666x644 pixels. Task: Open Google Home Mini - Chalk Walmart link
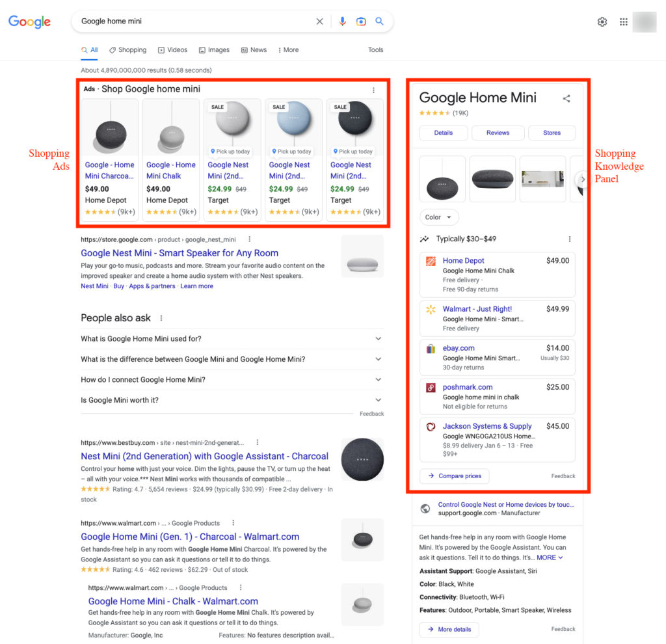(x=173, y=601)
